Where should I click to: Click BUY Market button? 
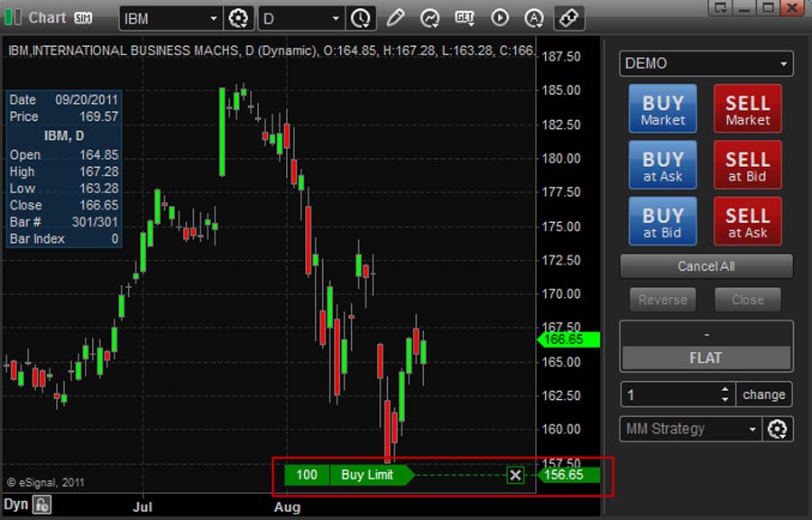[662, 109]
